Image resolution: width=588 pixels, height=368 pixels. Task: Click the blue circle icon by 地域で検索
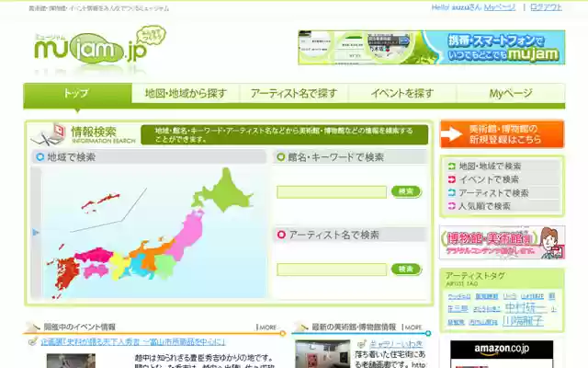40,157
